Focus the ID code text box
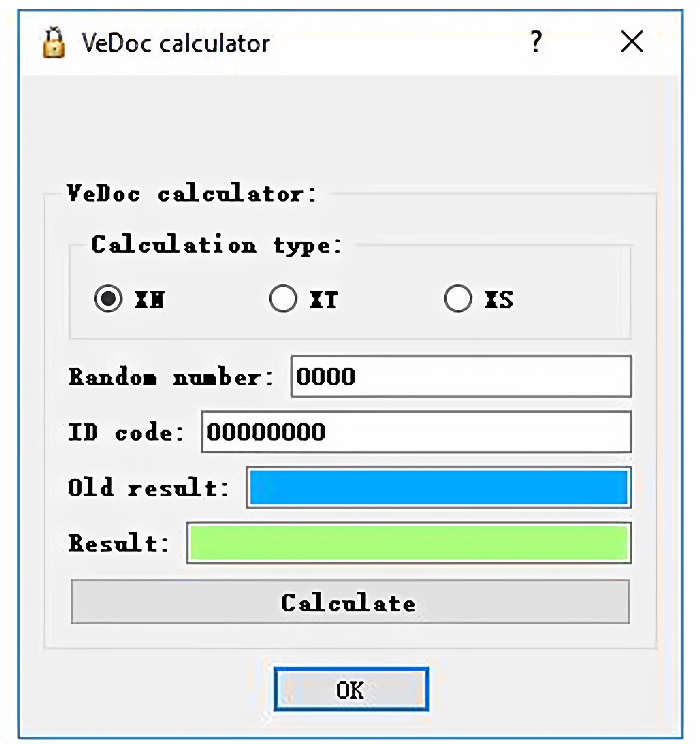Screen dimensions: 700x744 tap(416, 432)
